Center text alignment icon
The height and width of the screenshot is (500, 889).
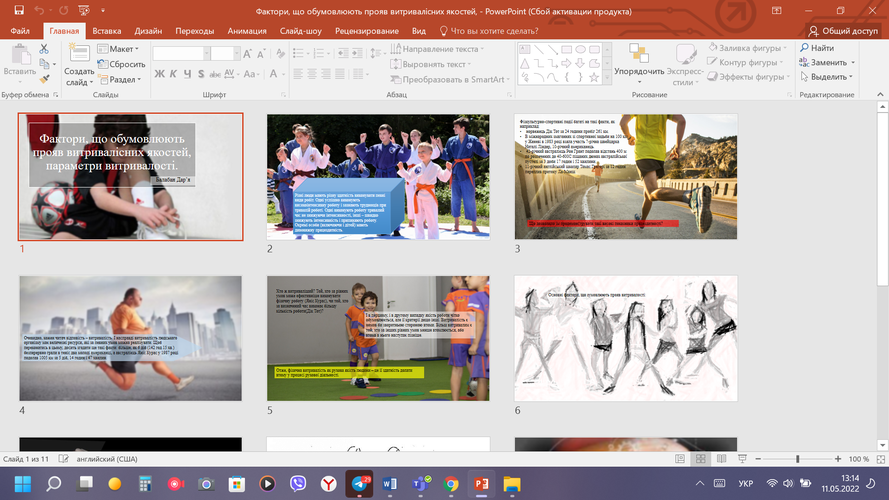pos(312,74)
